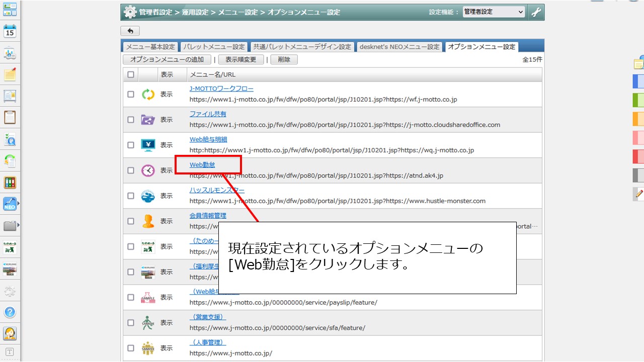
Task: Open the calendar icon in the left sidebar
Action: tap(10, 31)
